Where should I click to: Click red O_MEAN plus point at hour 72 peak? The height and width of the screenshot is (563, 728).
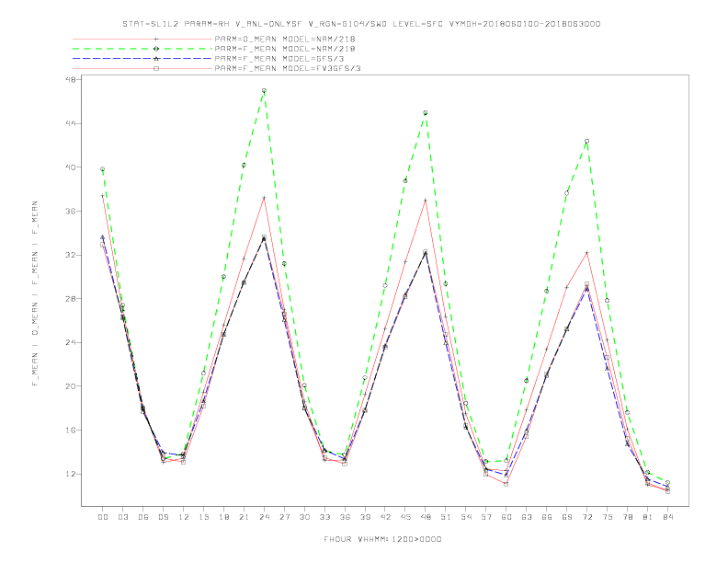[586, 253]
